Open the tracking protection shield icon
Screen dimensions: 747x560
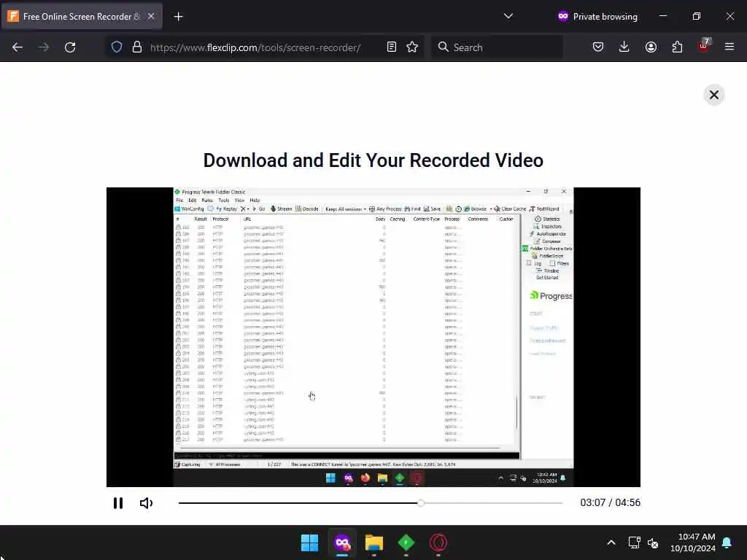coord(117,47)
